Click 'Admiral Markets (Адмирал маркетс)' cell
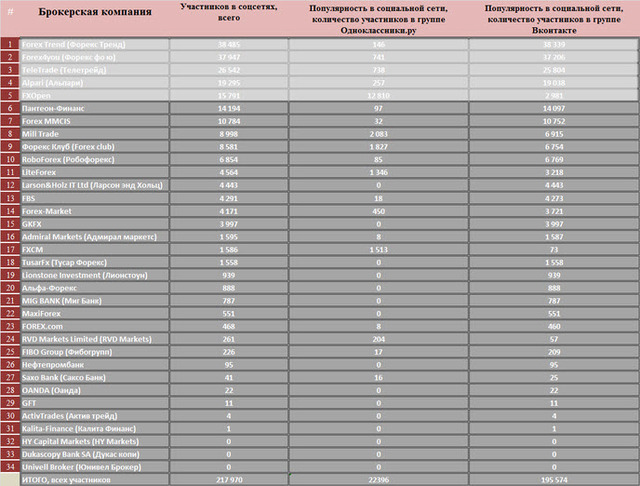This screenshot has height=486, width=640. coord(95,237)
